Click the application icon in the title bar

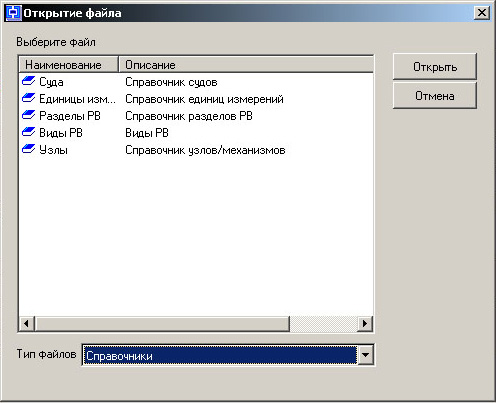(x=14, y=13)
